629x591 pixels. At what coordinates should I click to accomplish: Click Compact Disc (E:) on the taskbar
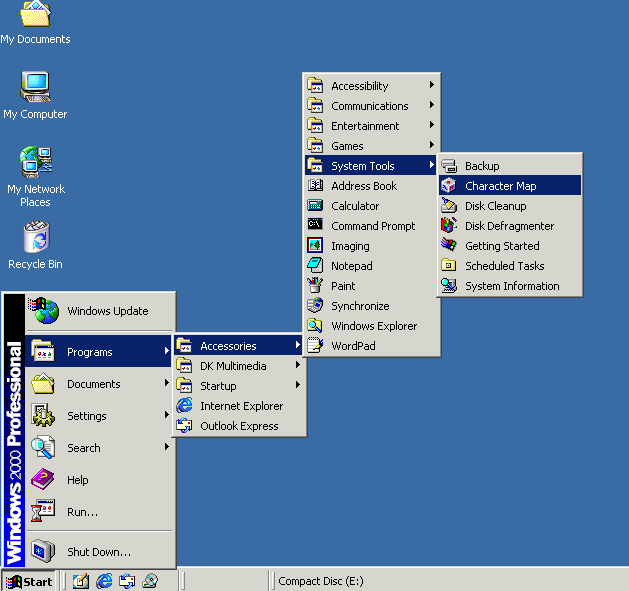click(x=320, y=581)
